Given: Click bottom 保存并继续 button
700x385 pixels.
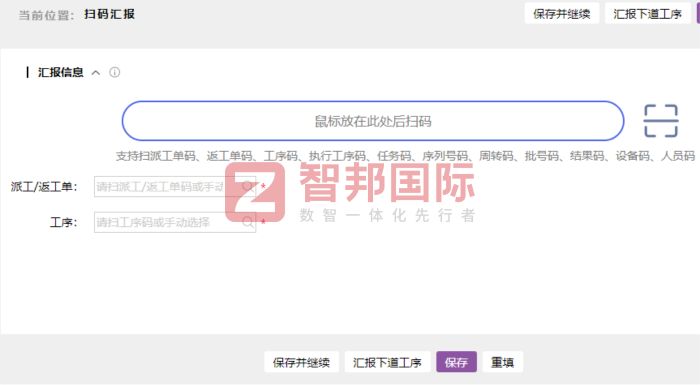Looking at the screenshot, I should (301, 362).
